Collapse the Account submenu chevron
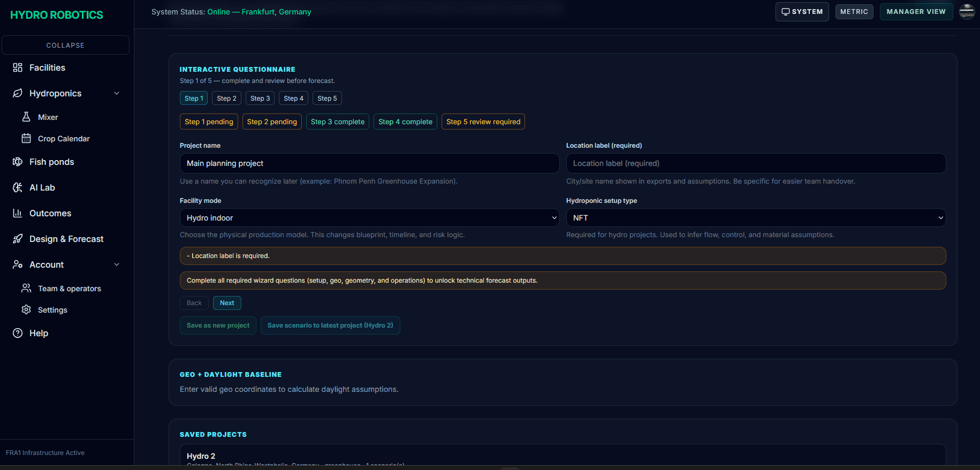Viewport: 980px width, 470px height. pos(117,264)
